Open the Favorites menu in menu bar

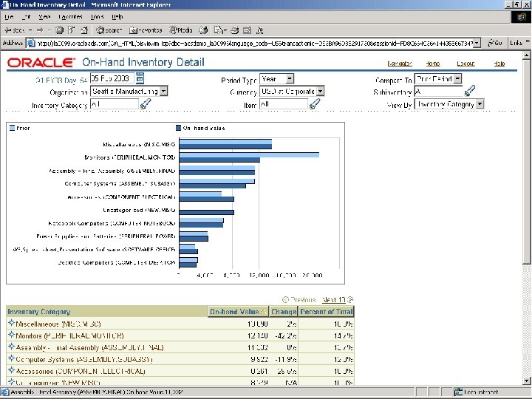point(71,16)
